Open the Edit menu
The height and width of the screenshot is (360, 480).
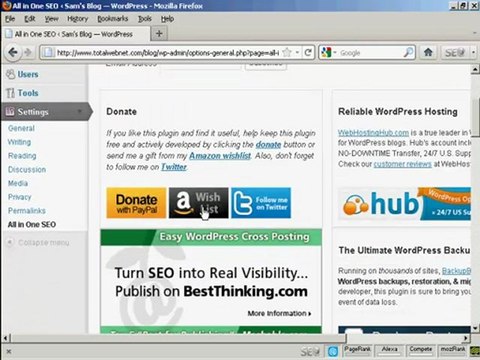(x=30, y=19)
